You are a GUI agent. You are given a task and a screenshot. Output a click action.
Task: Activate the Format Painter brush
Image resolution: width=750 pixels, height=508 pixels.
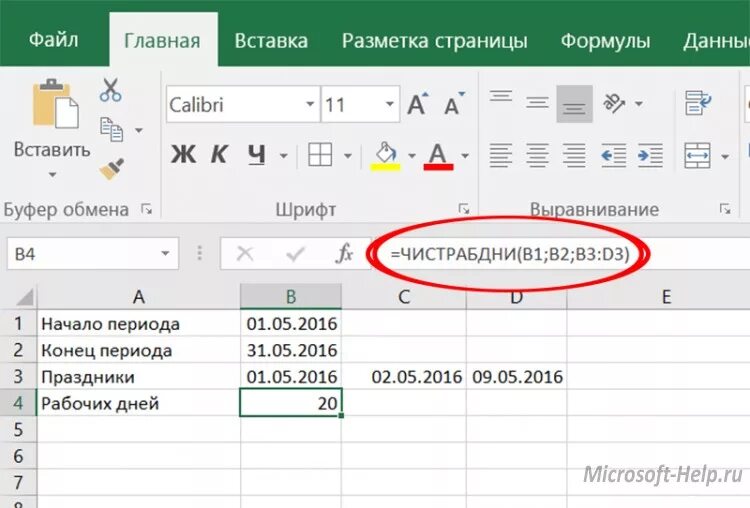click(x=111, y=169)
